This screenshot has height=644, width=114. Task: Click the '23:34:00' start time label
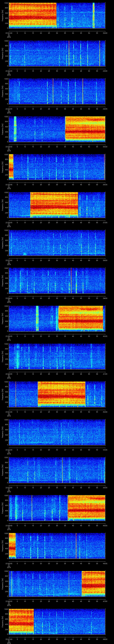click(x=9, y=147)
